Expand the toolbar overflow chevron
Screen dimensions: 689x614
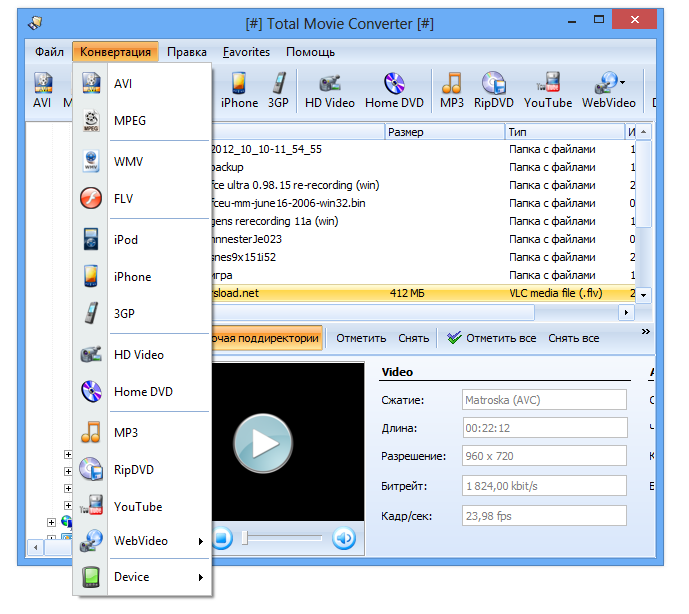pyautogui.click(x=645, y=331)
